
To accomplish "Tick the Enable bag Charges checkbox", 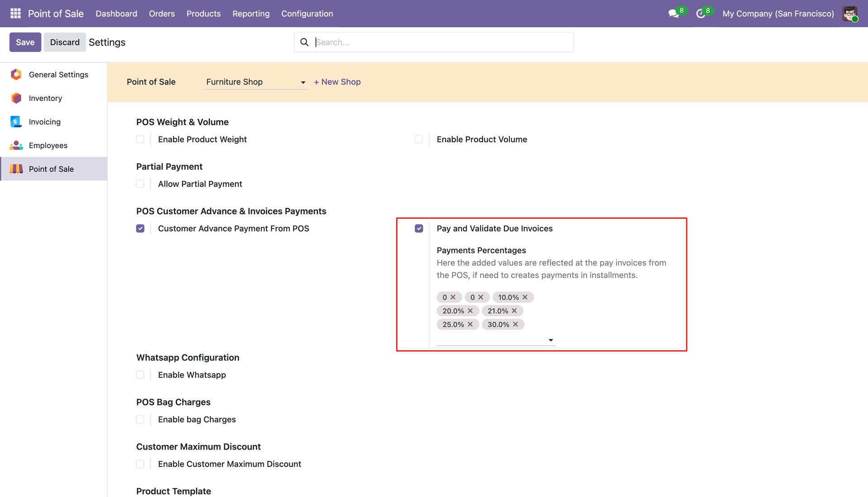I will [140, 419].
